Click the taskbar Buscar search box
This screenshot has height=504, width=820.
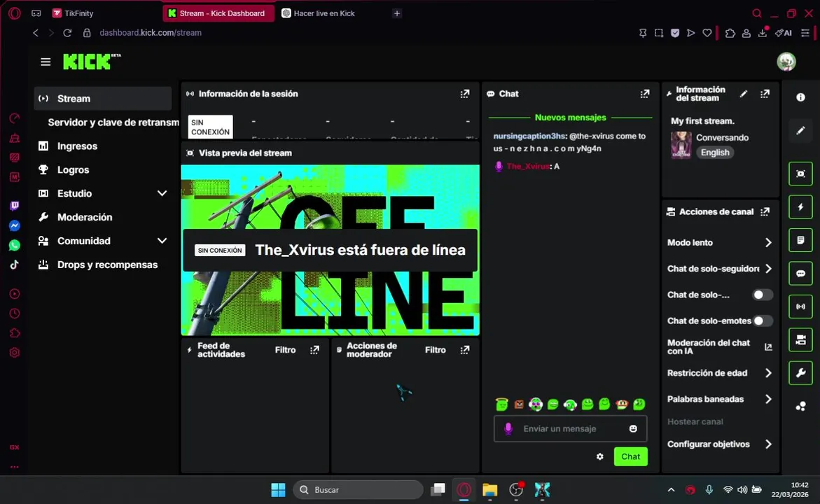pyautogui.click(x=358, y=490)
